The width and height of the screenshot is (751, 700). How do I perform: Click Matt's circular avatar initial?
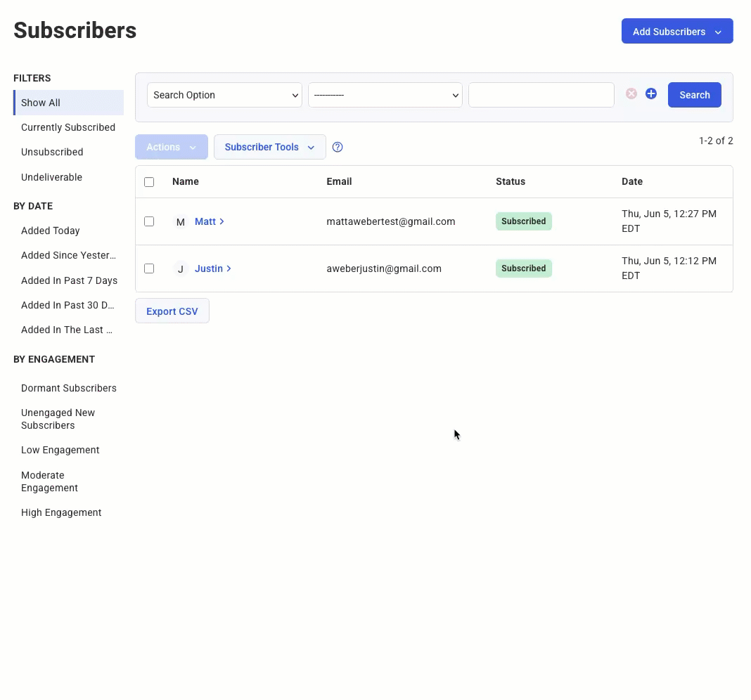click(x=180, y=221)
